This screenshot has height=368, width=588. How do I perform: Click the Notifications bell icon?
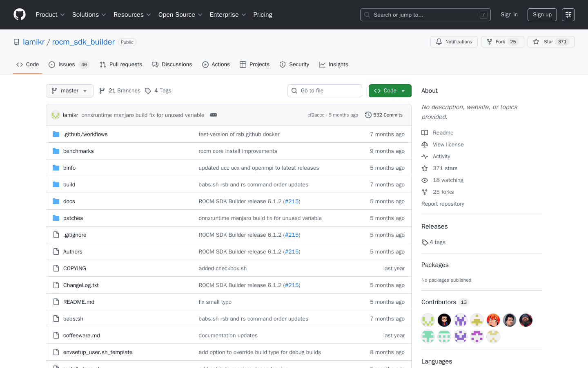coord(439,41)
